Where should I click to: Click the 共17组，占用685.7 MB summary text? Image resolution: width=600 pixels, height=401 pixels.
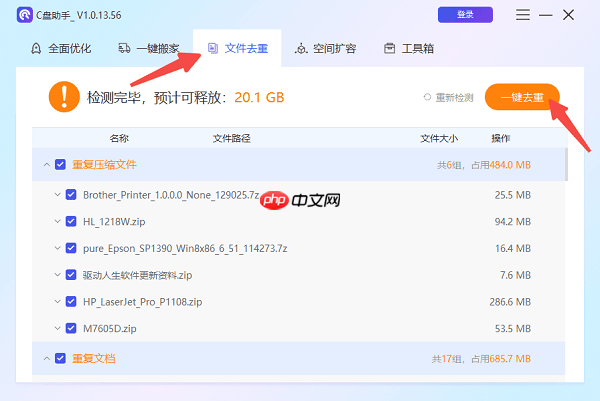click(481, 359)
